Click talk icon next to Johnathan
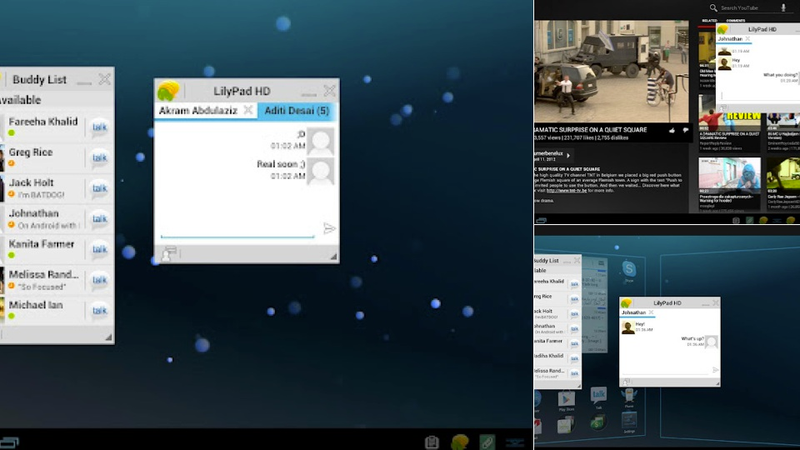 [x=99, y=219]
